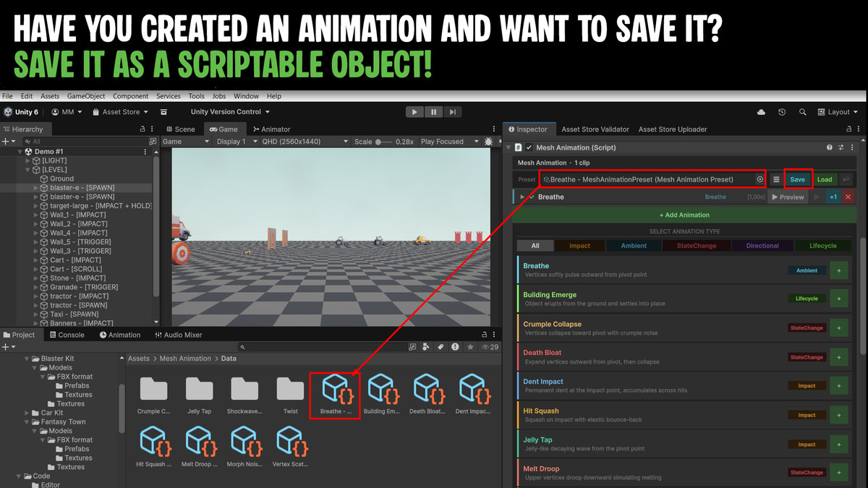Open the Play Focused dropdown

tap(448, 142)
